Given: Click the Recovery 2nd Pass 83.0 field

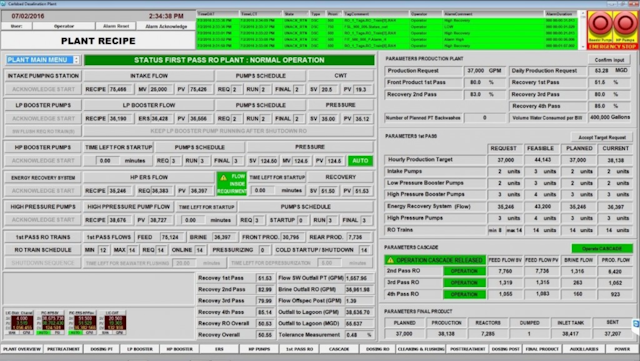Looking at the screenshot, I should click(x=485, y=94).
